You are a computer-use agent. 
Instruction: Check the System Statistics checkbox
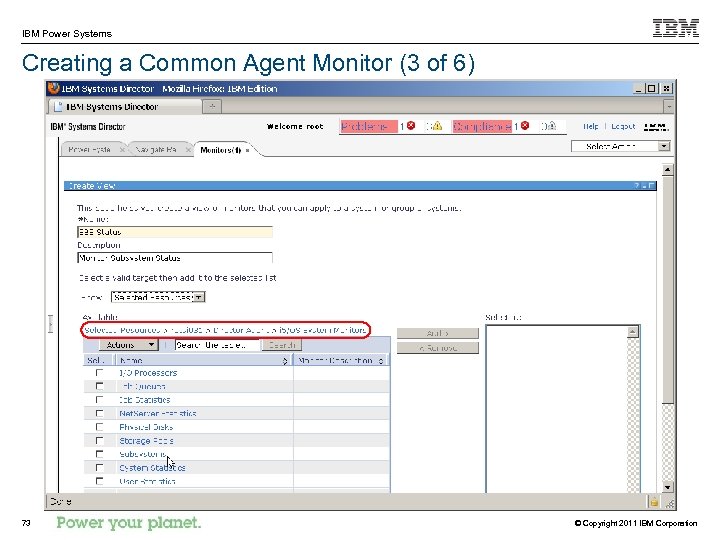coord(99,467)
